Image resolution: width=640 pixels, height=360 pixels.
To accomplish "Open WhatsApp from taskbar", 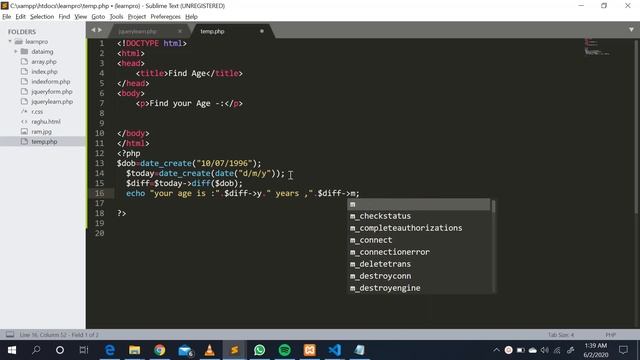I will coord(260,350).
